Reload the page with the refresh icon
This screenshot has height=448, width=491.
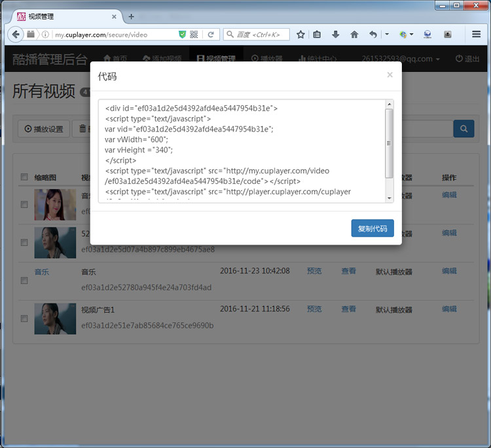point(211,34)
